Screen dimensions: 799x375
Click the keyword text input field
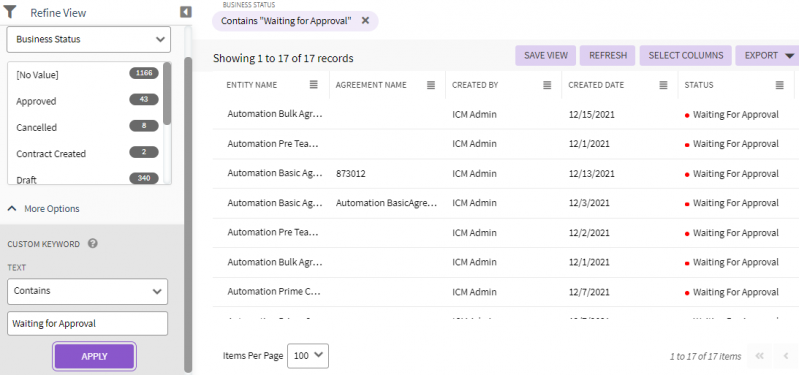(x=88, y=324)
